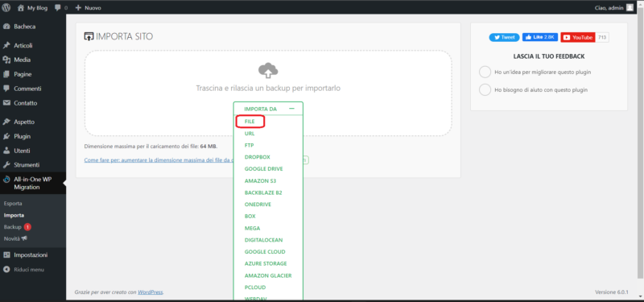Open Esporta submenu item
Image resolution: width=644 pixels, height=302 pixels.
[13, 204]
